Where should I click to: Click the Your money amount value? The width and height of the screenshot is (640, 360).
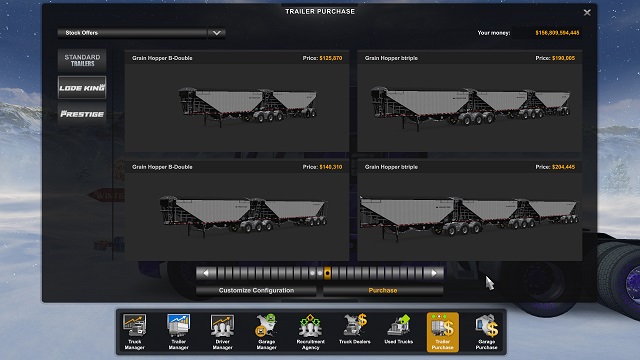(557, 33)
